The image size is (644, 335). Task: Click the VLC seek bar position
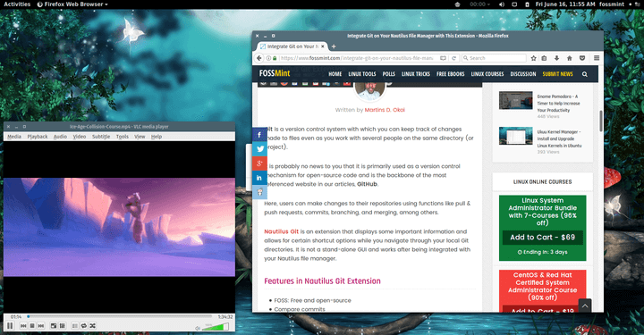pyautogui.click(x=120, y=316)
